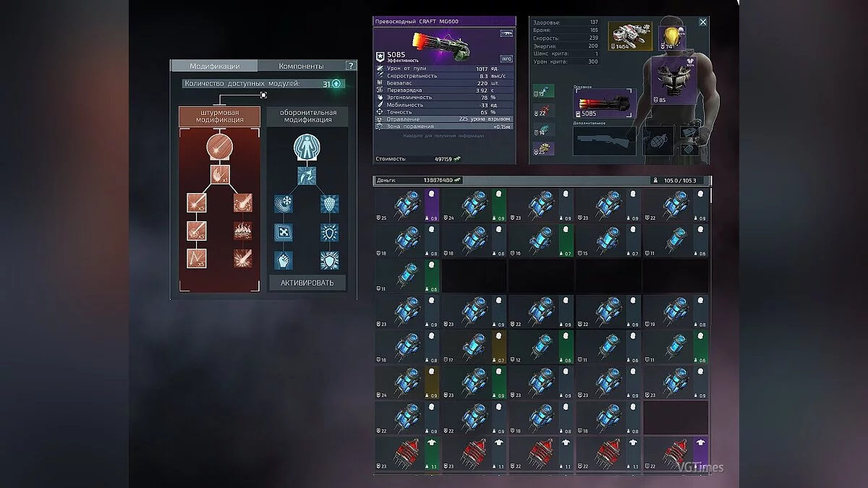
Task: Select the штурмовая модификация branch header
Action: point(219,116)
